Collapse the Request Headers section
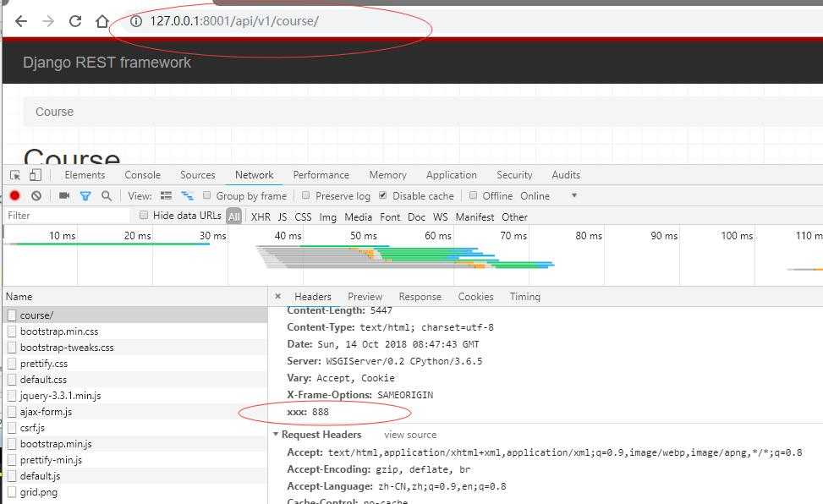 [x=276, y=434]
